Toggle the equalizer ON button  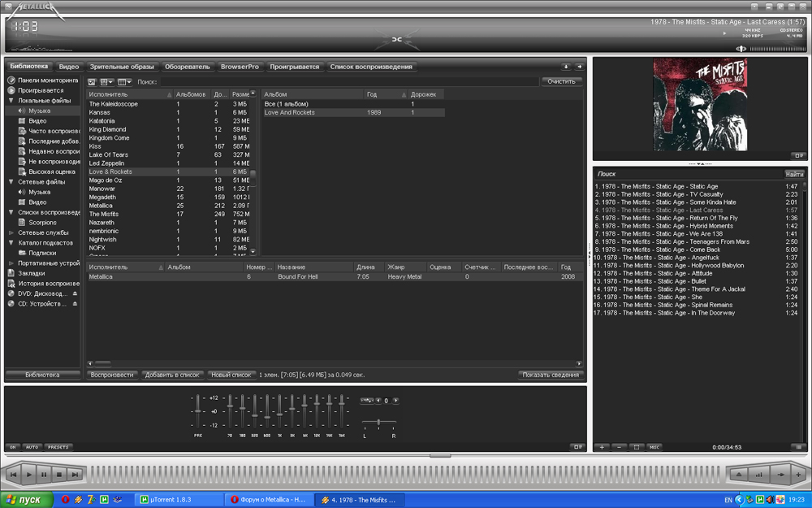(12, 447)
